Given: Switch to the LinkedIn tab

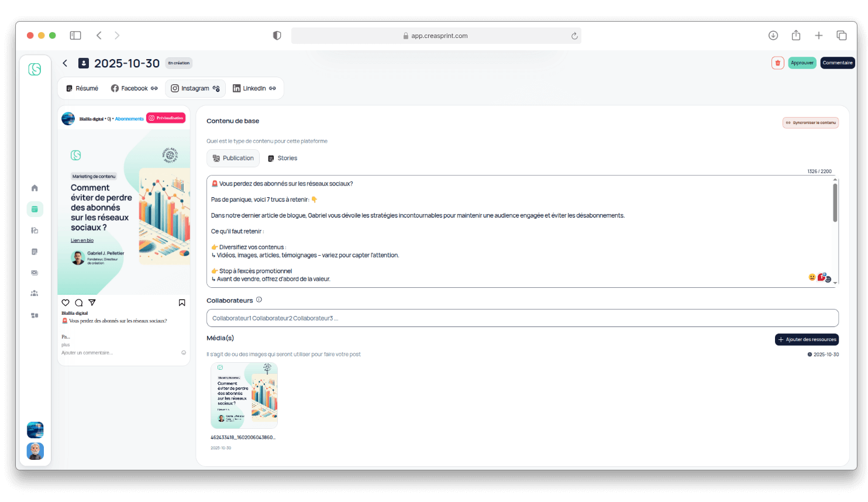Looking at the screenshot, I should pos(254,88).
